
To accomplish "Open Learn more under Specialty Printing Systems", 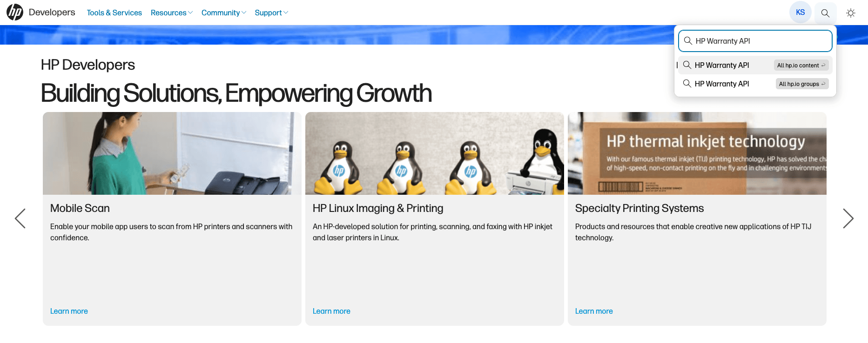I will (x=594, y=311).
